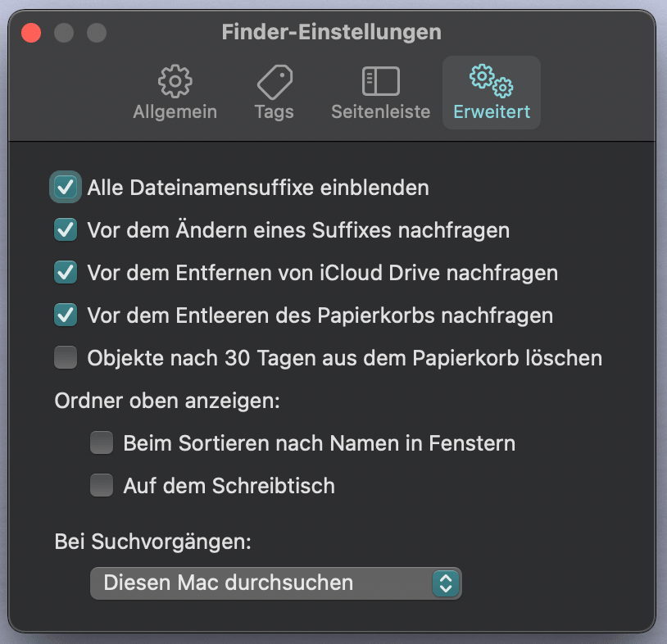
Task: Enable Objekte nach 30 Tagen löschen
Action: pyautogui.click(x=66, y=357)
